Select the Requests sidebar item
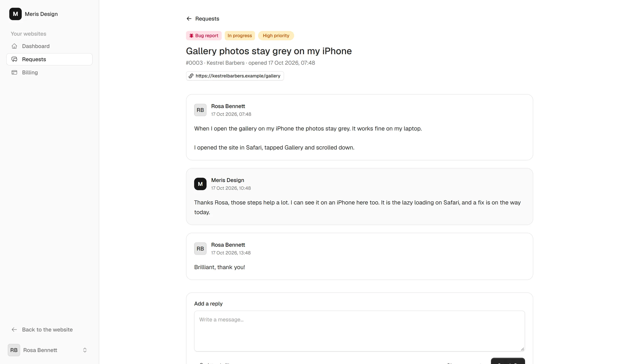 click(x=49, y=59)
